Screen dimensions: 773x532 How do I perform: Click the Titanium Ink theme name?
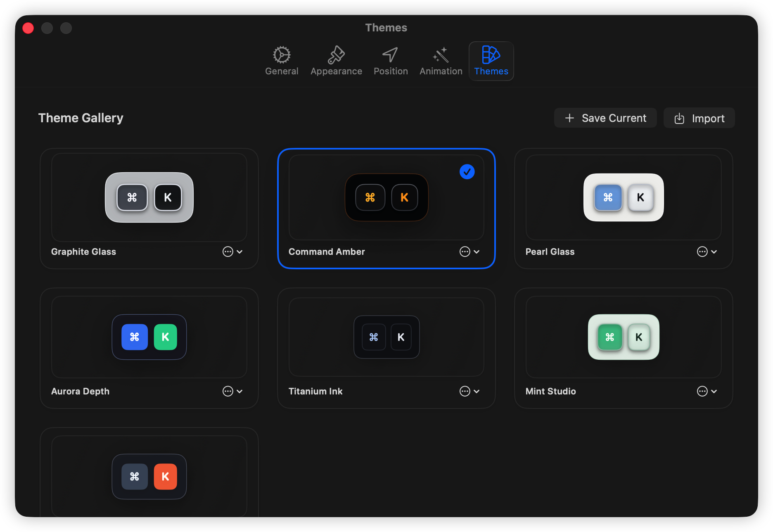point(315,391)
